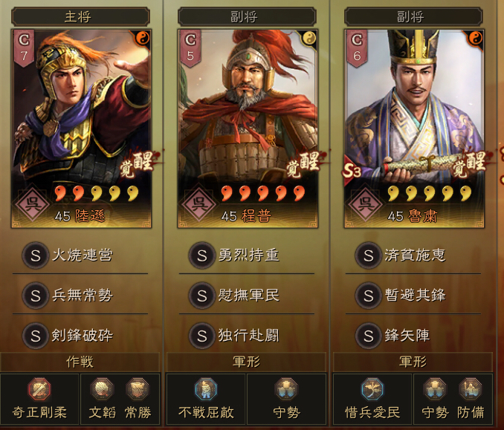The width and height of the screenshot is (504, 430).
Task: Click 守勢 icon under 程普
Action: point(286,390)
